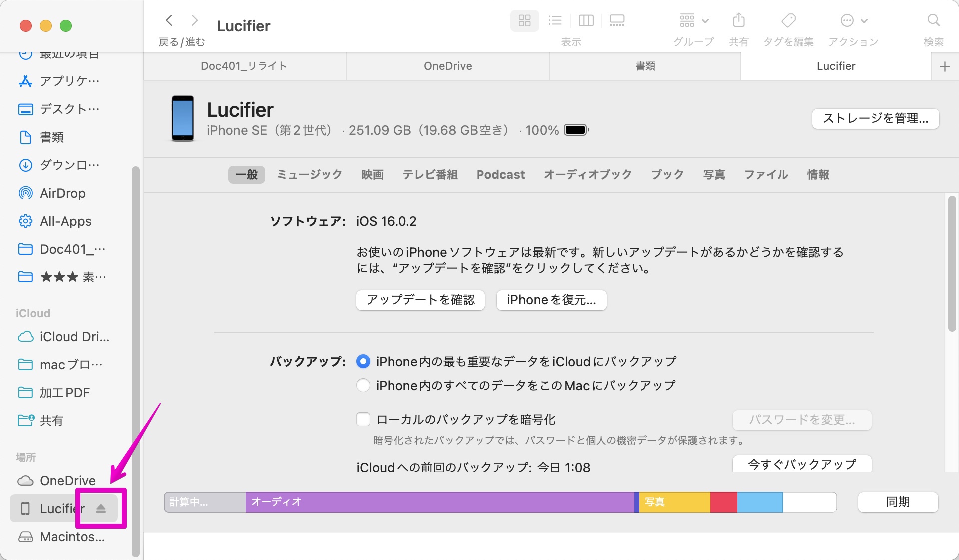Click the 同期 (Sync) button
This screenshot has height=560, width=959.
tap(898, 502)
